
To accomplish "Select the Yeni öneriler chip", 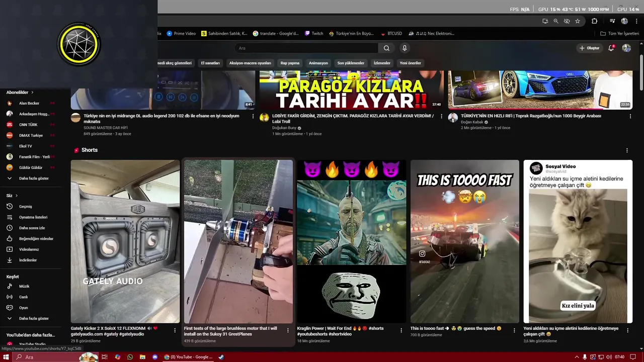I will (410, 63).
